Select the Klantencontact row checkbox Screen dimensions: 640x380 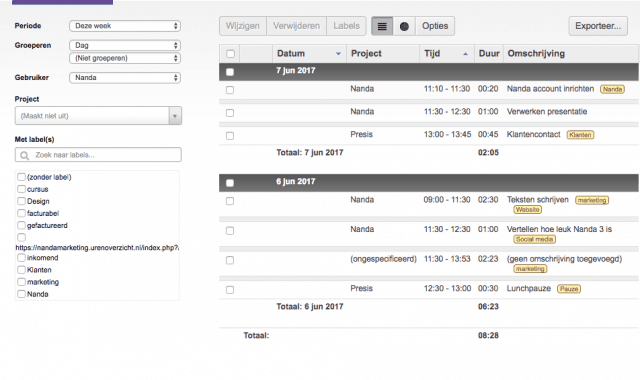230,136
